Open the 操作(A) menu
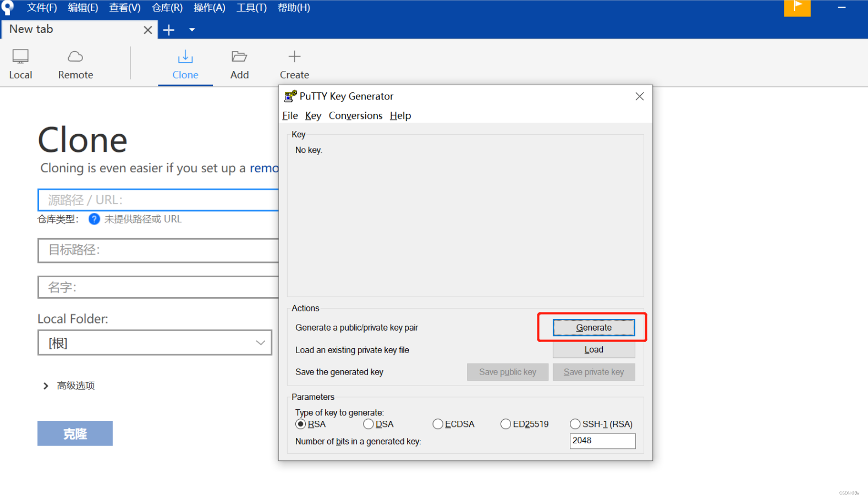This screenshot has width=868, height=500. point(210,8)
